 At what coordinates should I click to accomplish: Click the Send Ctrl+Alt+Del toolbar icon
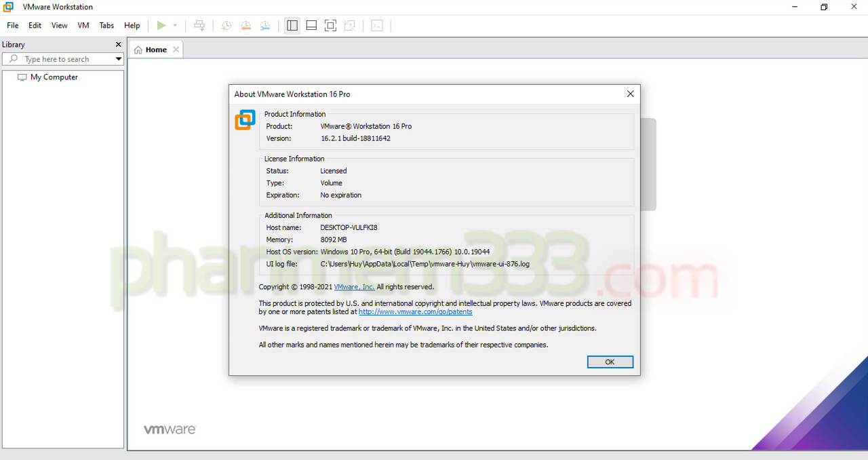tap(199, 26)
